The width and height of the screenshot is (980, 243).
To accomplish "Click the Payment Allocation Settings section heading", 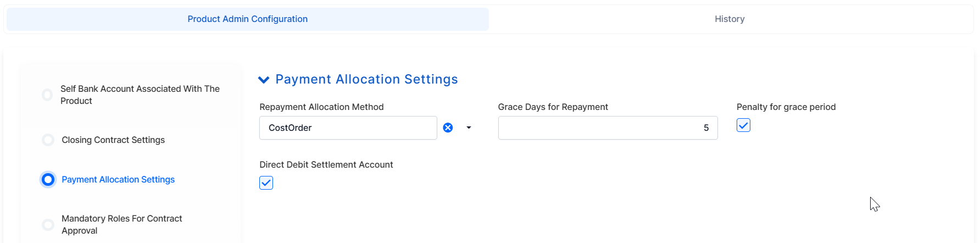I will tap(366, 80).
